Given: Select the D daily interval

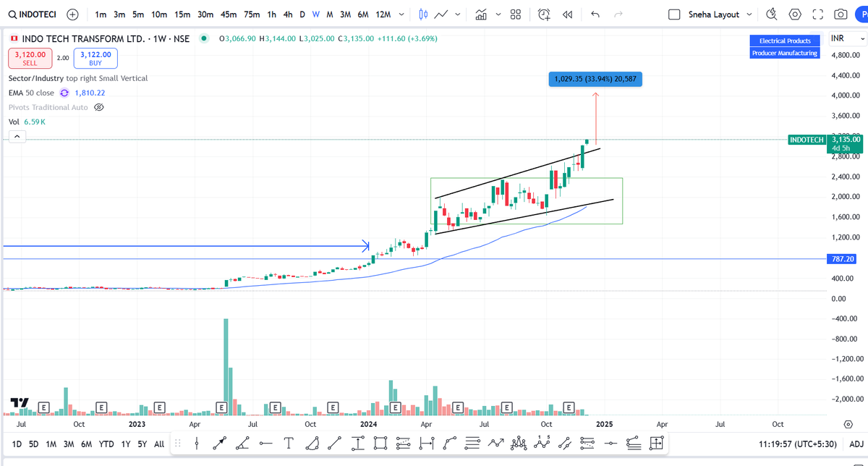Looking at the screenshot, I should click(x=302, y=14).
